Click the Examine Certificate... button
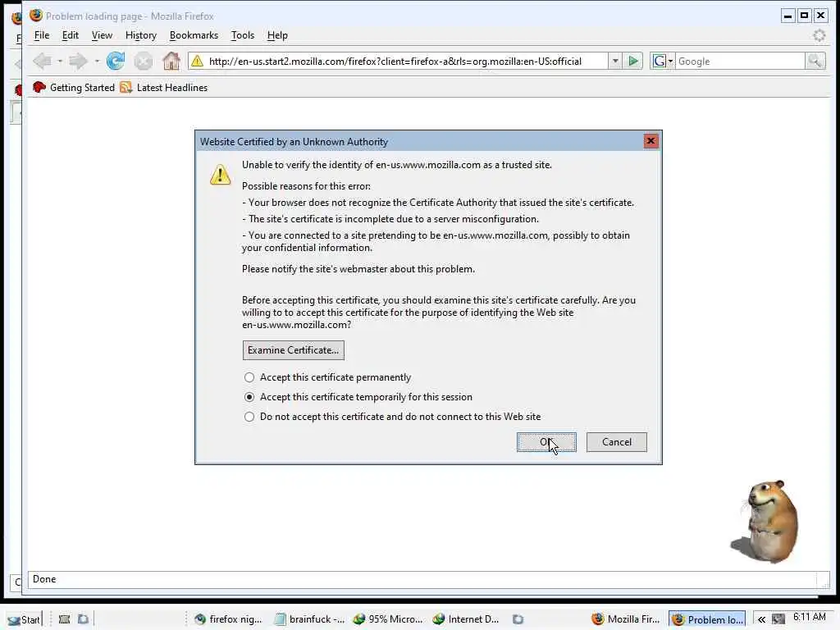 click(293, 350)
